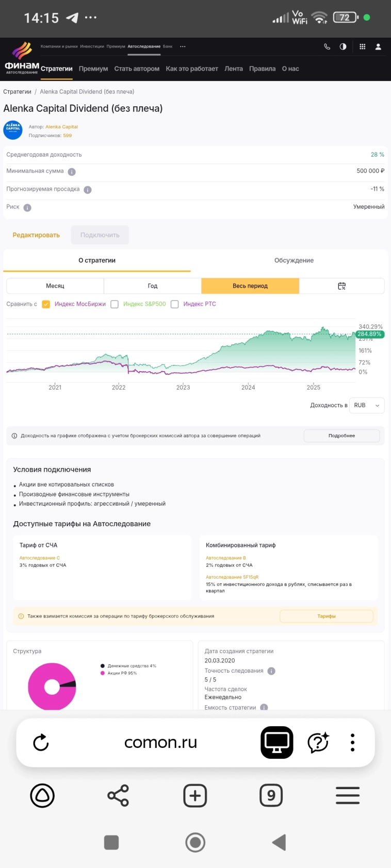The width and height of the screenshot is (391, 868).
Task: Enable the Индекс РТС comparison checkbox
Action: tap(175, 304)
